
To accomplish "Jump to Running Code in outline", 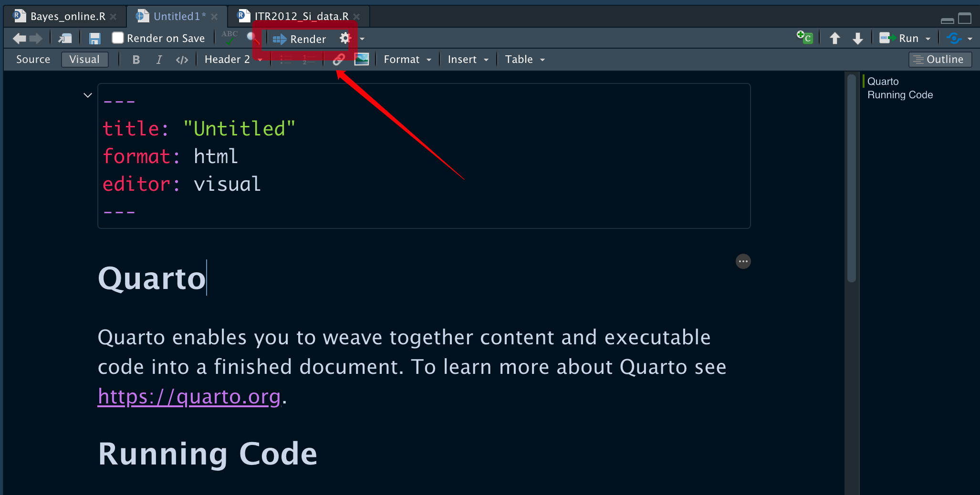I will click(x=900, y=95).
